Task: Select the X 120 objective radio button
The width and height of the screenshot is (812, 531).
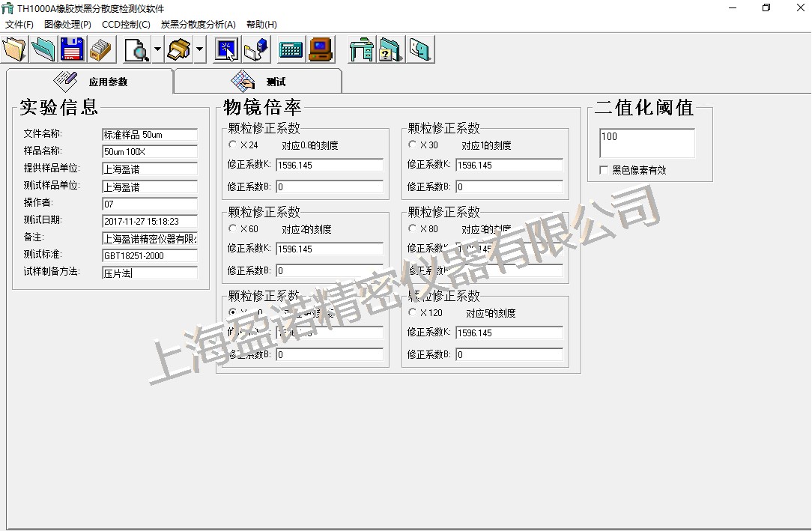Action: 413,312
